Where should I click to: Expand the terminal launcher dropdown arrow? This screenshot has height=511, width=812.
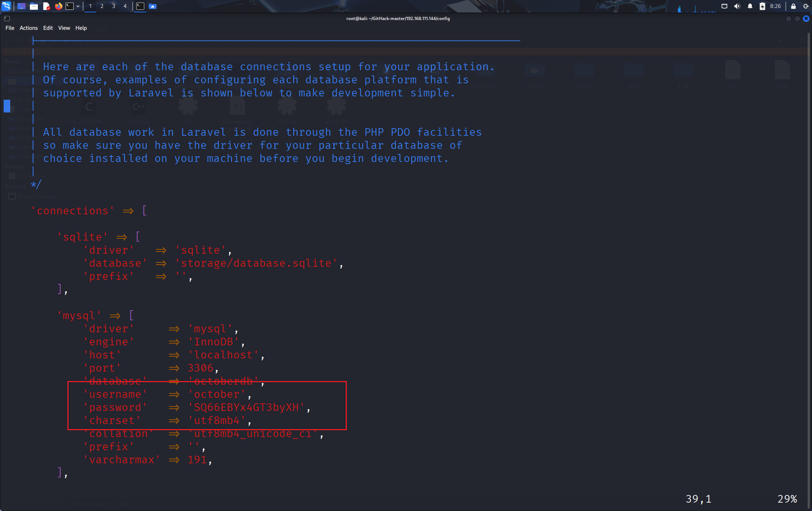pyautogui.click(x=78, y=6)
